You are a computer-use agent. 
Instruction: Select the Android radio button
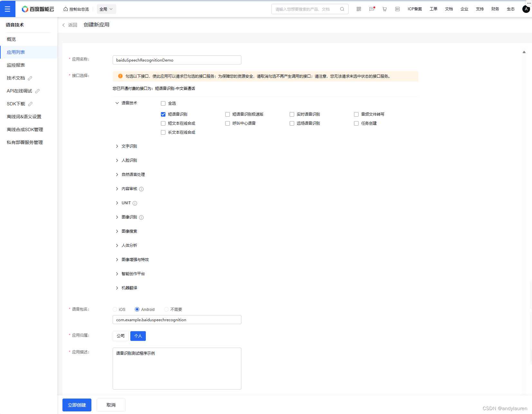coord(137,309)
